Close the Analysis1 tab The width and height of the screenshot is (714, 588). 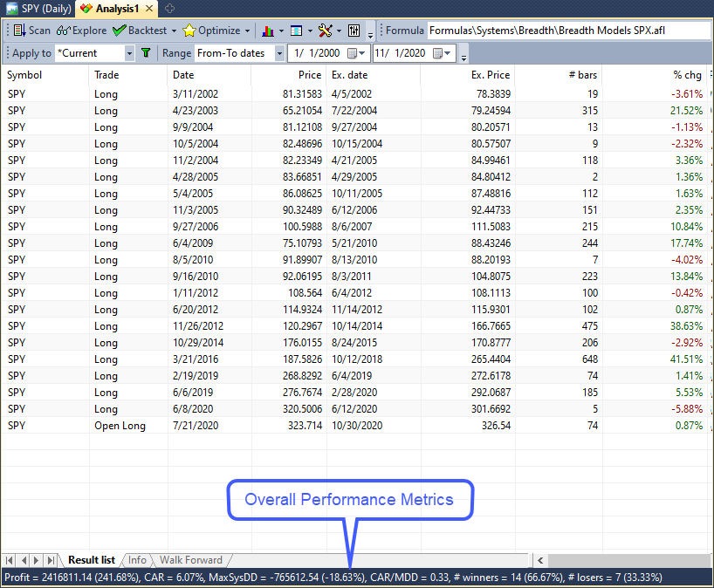[x=149, y=8]
